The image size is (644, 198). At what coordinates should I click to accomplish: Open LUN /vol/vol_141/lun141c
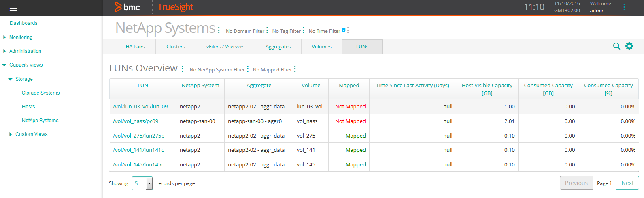138,150
